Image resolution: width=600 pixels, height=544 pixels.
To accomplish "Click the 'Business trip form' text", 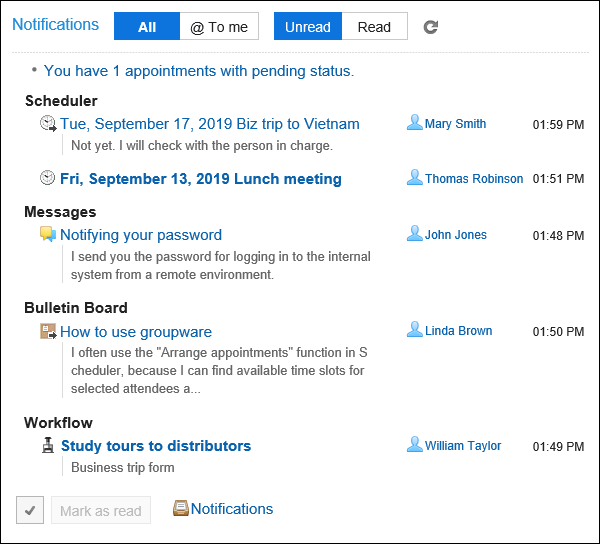I will [122, 467].
